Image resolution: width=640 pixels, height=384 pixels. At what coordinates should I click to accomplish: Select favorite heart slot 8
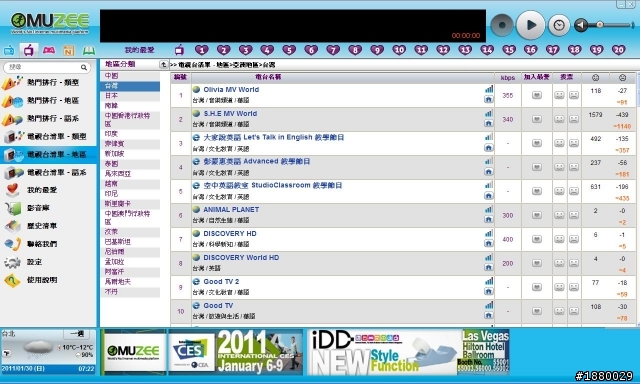[x=355, y=50]
